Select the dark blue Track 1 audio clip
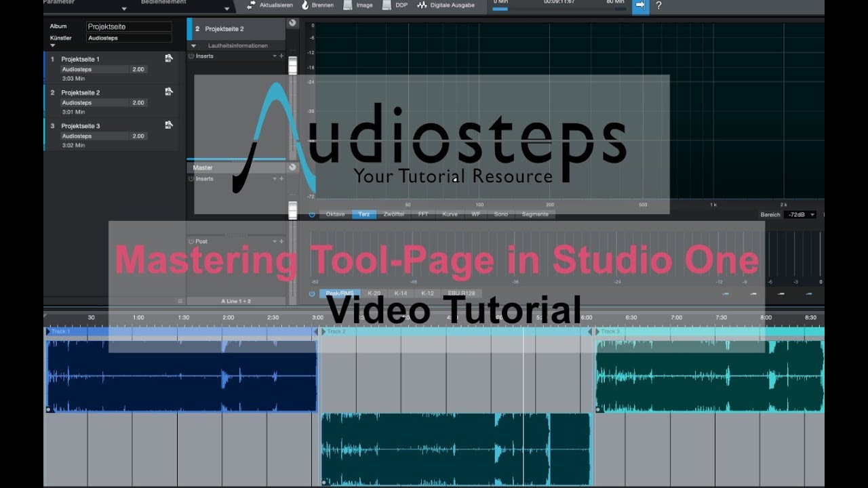Viewport: 868px width, 488px height. (x=182, y=375)
